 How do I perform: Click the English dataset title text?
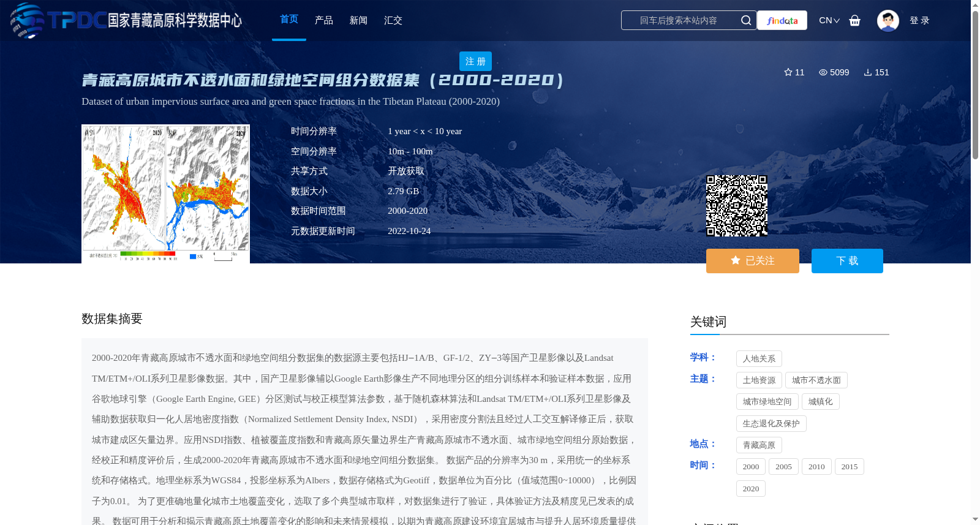click(x=290, y=102)
